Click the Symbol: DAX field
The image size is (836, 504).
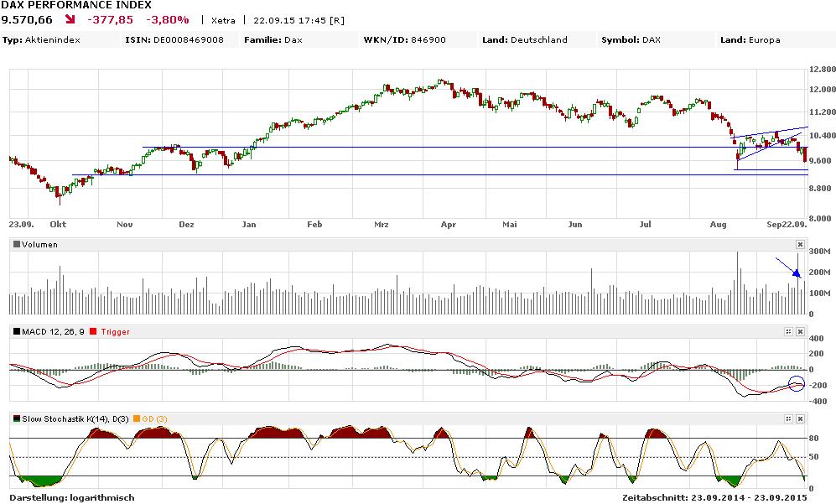(631, 40)
